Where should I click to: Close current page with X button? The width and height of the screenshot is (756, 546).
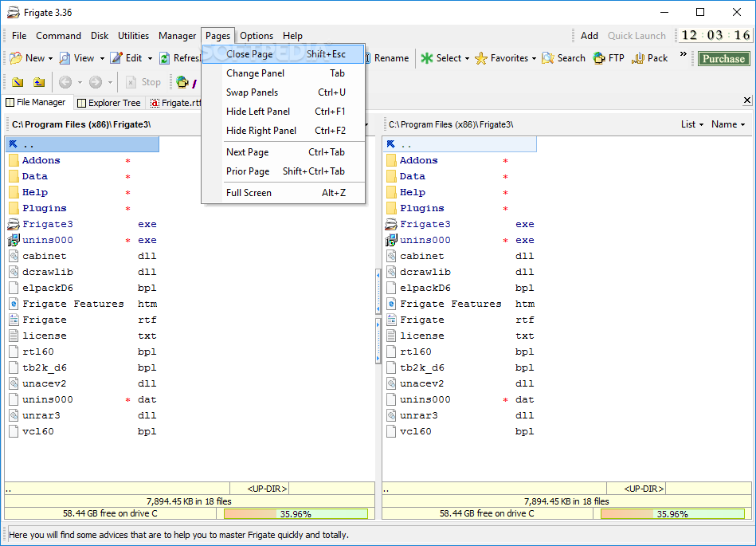(x=747, y=100)
